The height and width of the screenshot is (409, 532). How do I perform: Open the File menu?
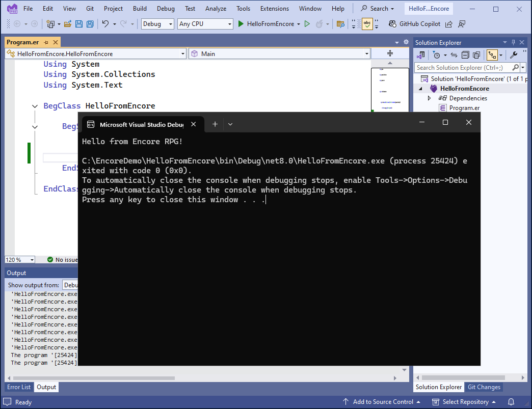pyautogui.click(x=28, y=9)
